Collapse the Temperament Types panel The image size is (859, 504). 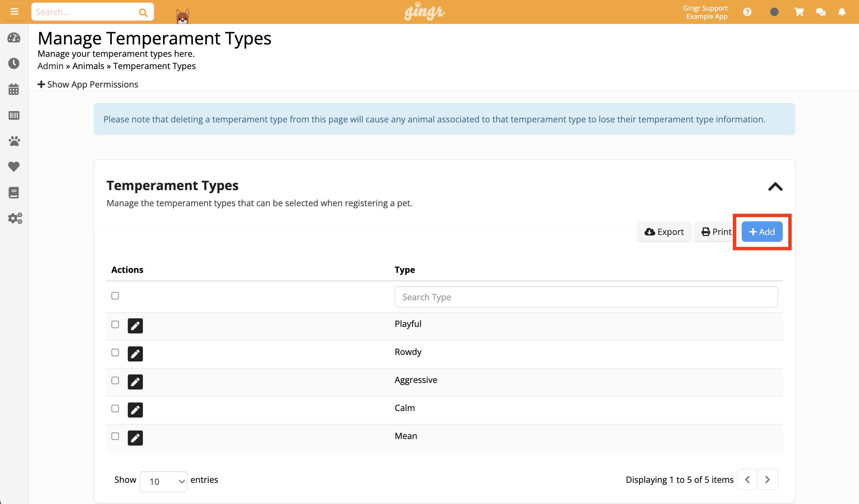pyautogui.click(x=775, y=187)
